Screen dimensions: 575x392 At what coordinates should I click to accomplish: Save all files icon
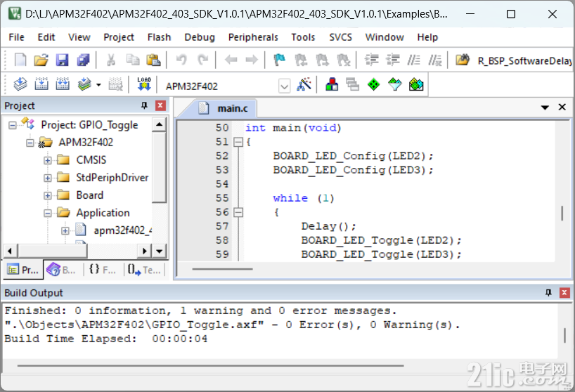(83, 60)
